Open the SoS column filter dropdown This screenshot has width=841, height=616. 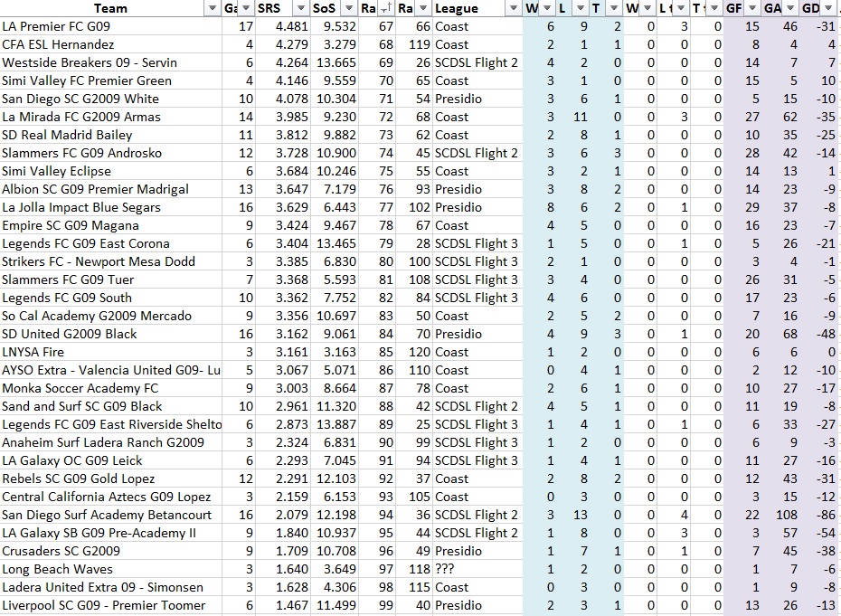[347, 8]
